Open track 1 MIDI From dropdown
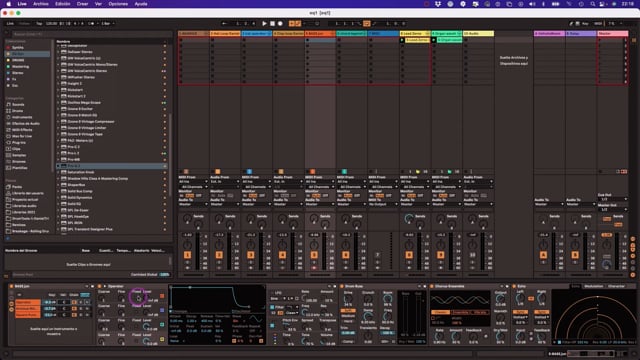Viewport: 640px width, 360px height. click(x=193, y=182)
